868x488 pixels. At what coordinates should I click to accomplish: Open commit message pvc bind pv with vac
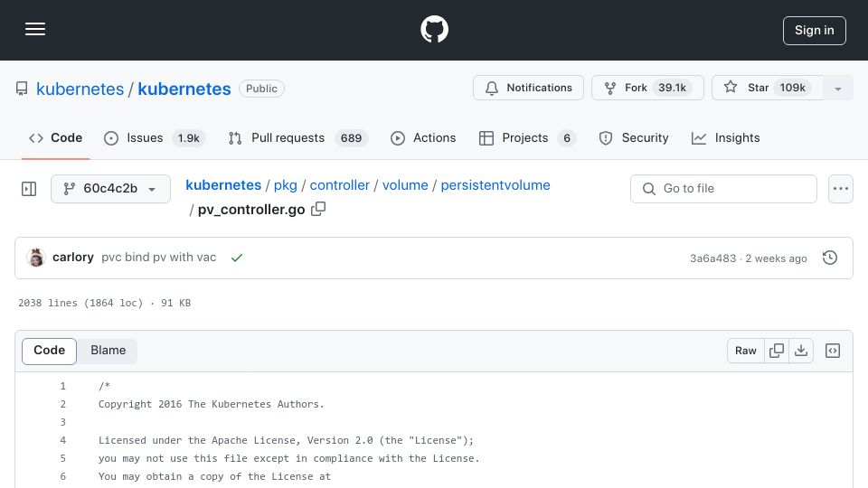[159, 258]
